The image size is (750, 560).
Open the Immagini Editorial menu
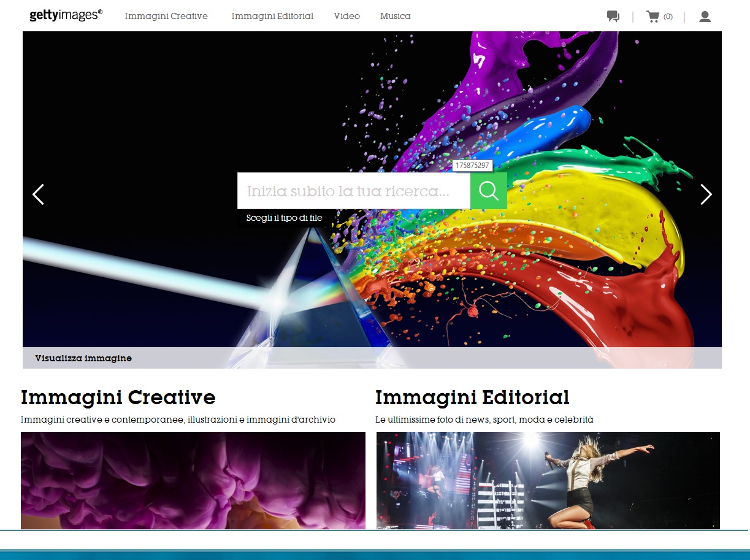(272, 16)
